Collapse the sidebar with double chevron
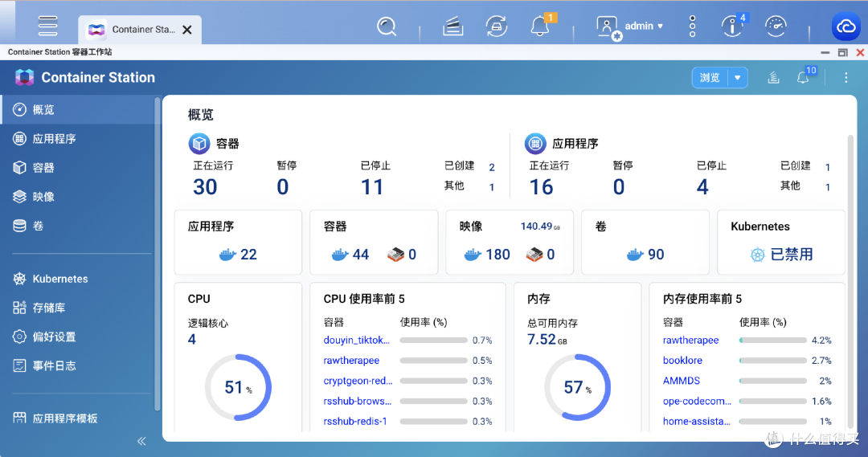868x457 pixels. pyautogui.click(x=141, y=441)
